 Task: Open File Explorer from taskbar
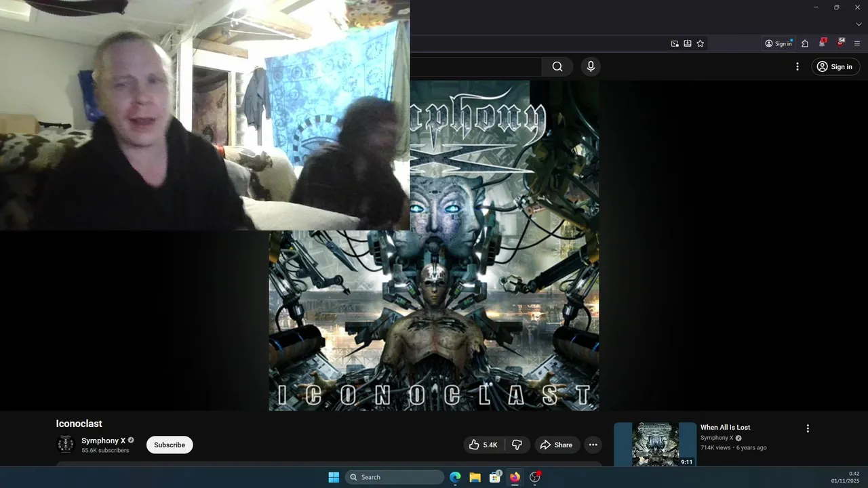tap(475, 477)
